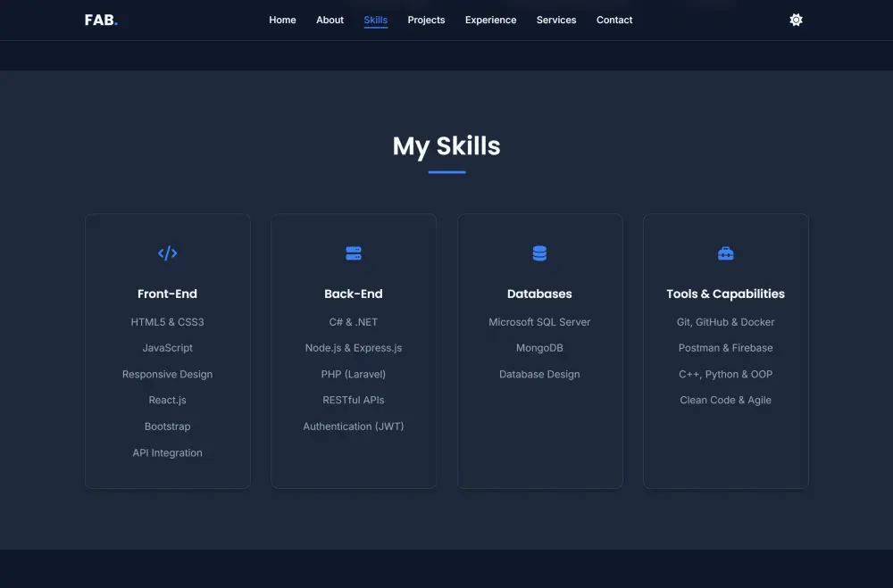
Task: Click Responsive Design in Front-End
Action: (168, 374)
